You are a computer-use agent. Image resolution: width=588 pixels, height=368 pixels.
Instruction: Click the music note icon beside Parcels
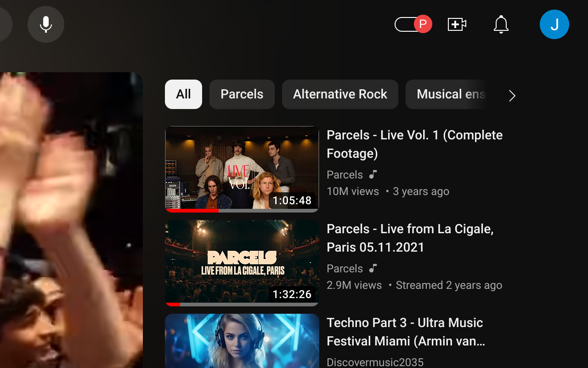[373, 174]
